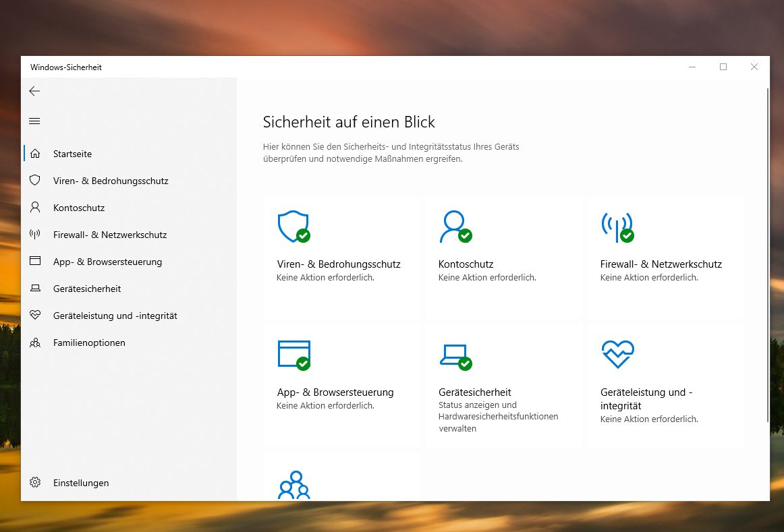784x532 pixels.
Task: Click the Viren- & Bedrohungsschutz tile title
Action: [x=339, y=264]
